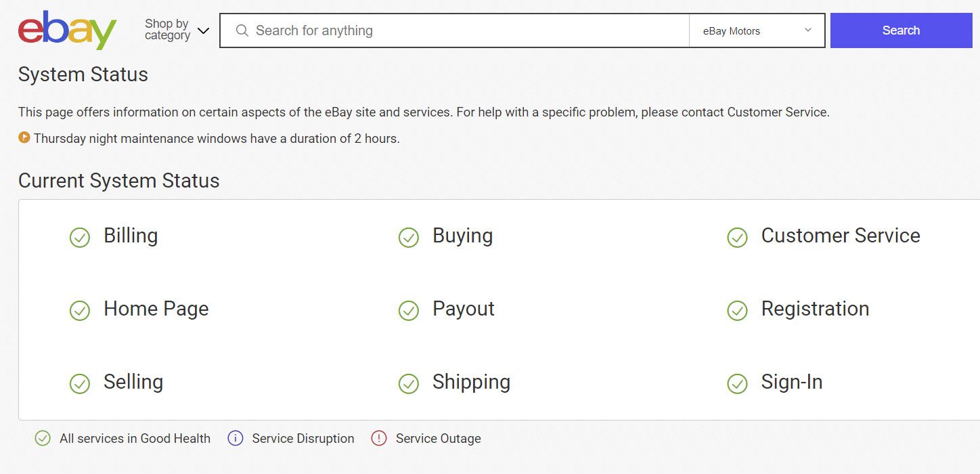This screenshot has height=474, width=980.
Task: Click the orange maintenance notice icon
Action: 24,137
